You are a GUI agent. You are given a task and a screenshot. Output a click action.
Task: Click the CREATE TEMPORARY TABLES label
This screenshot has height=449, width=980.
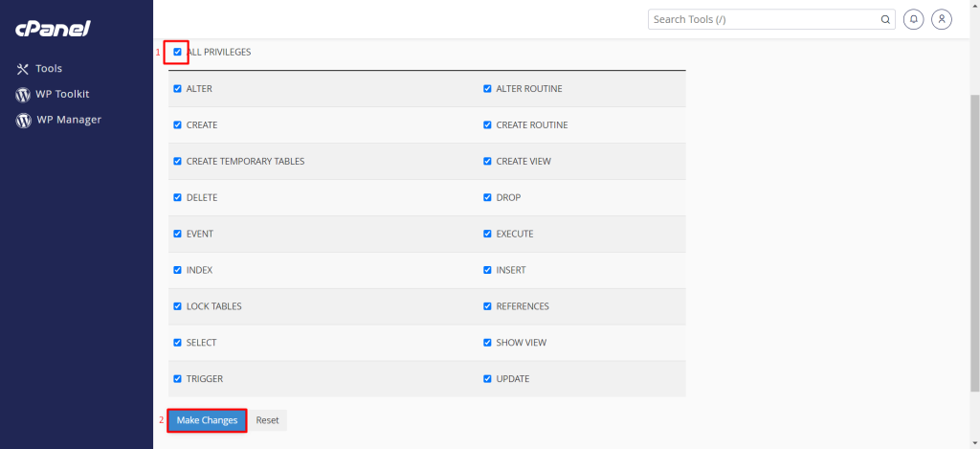[246, 162]
